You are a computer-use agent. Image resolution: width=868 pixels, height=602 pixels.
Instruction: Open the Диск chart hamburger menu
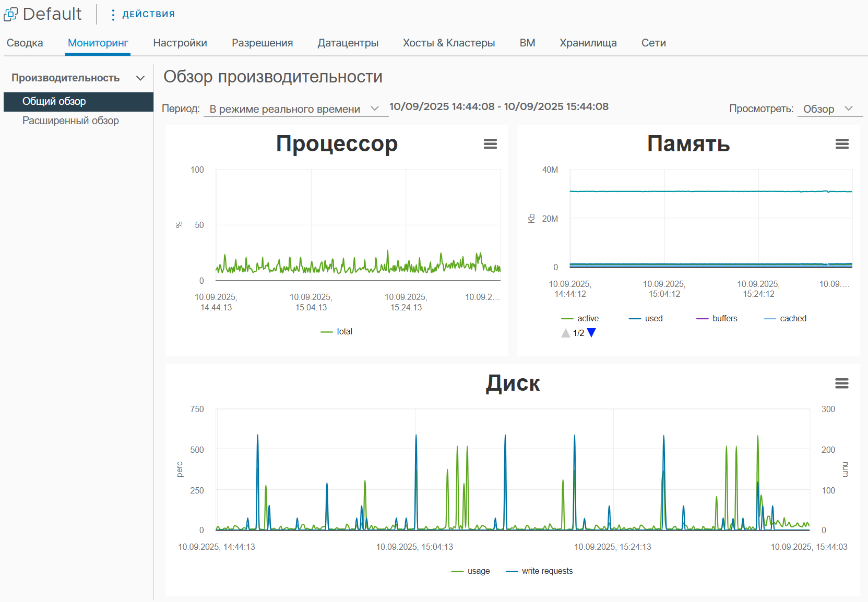coord(842,383)
